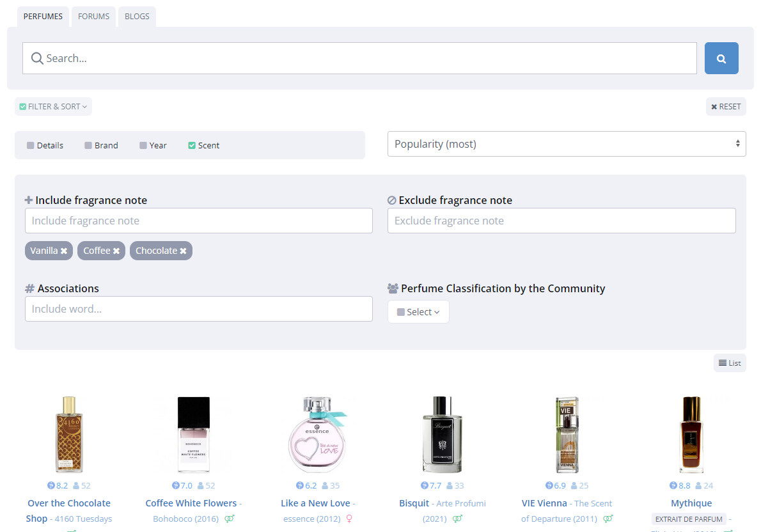Open the Popularity (most) sort dropdown
Screen dimensions: 761x532
pyautogui.click(x=567, y=144)
